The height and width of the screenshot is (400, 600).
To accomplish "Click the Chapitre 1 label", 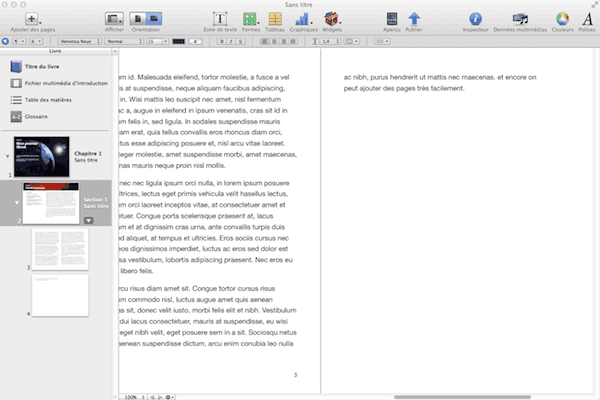I will coord(88,153).
